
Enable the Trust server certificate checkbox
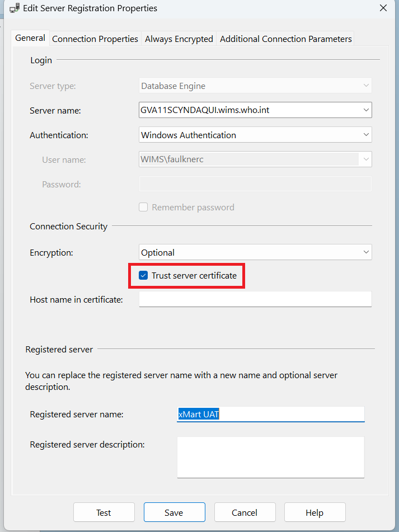(143, 275)
